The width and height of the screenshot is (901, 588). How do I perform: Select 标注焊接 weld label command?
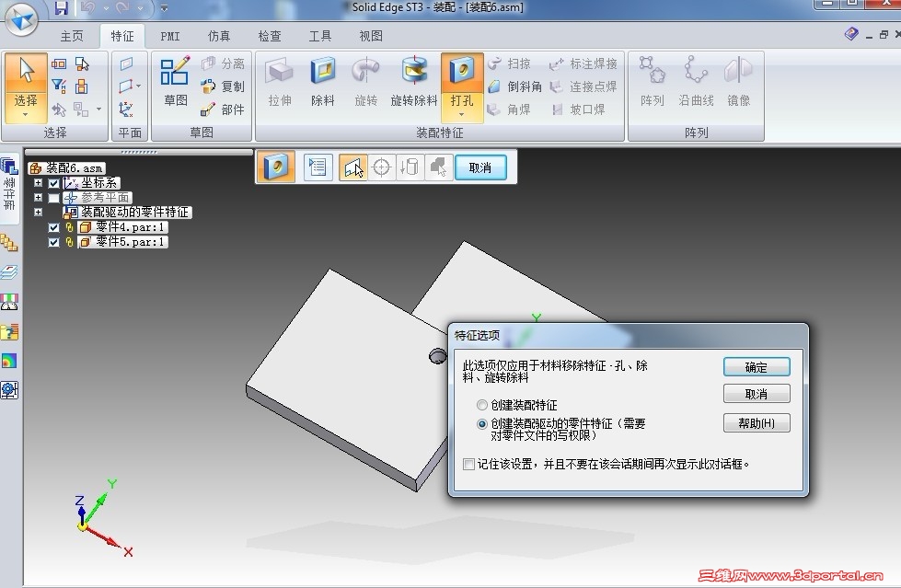pos(583,63)
